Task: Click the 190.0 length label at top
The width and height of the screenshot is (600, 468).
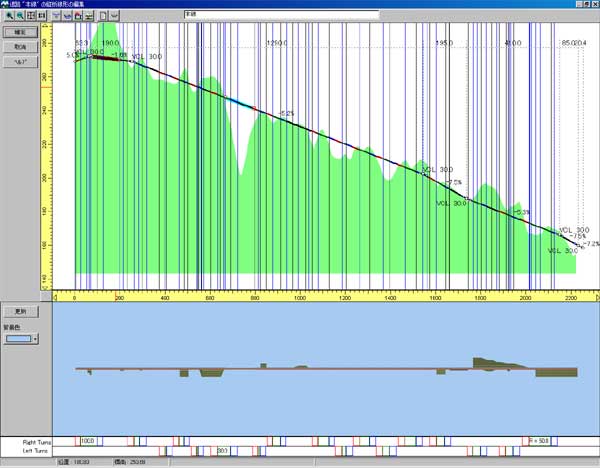Action: click(x=111, y=42)
